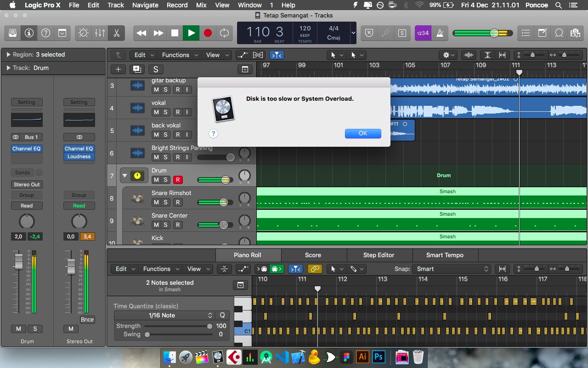Open the Mix menu in menu bar
The image size is (588, 368).
click(x=201, y=5)
